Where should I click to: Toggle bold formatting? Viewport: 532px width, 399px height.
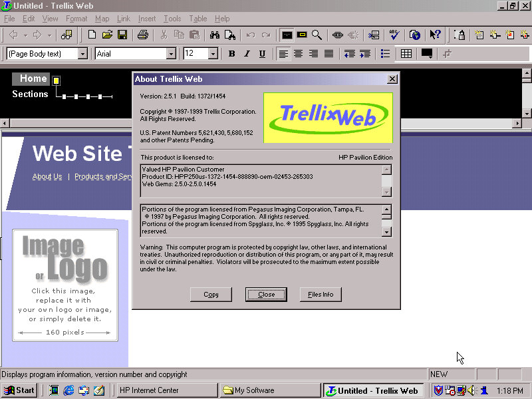[x=231, y=54]
